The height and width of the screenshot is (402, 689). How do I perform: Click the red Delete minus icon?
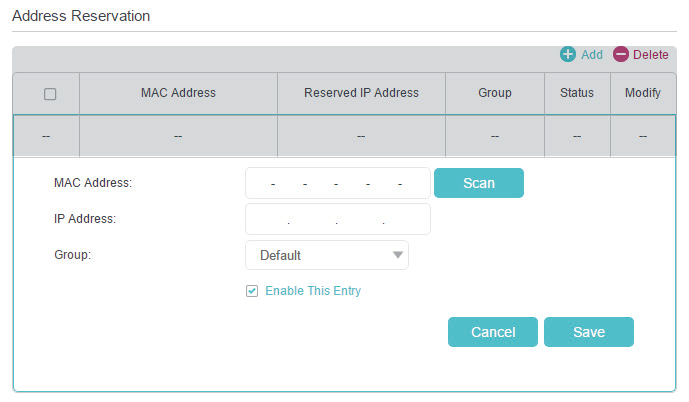pyautogui.click(x=621, y=54)
